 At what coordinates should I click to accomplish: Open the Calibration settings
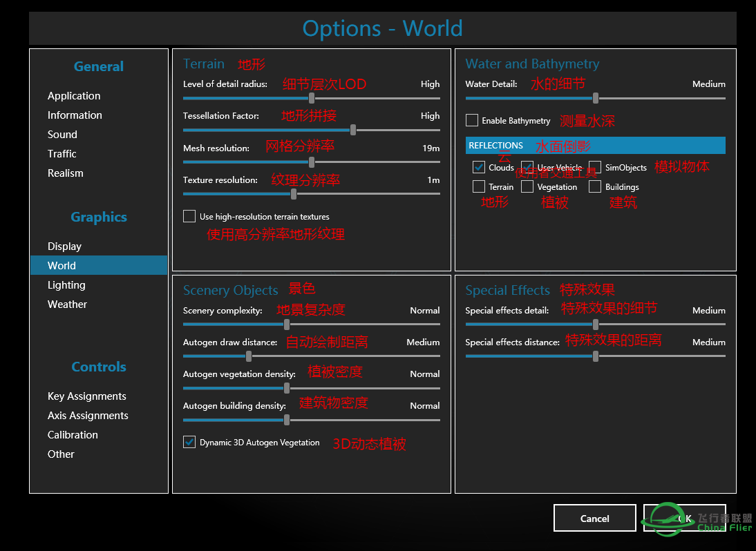pyautogui.click(x=74, y=434)
